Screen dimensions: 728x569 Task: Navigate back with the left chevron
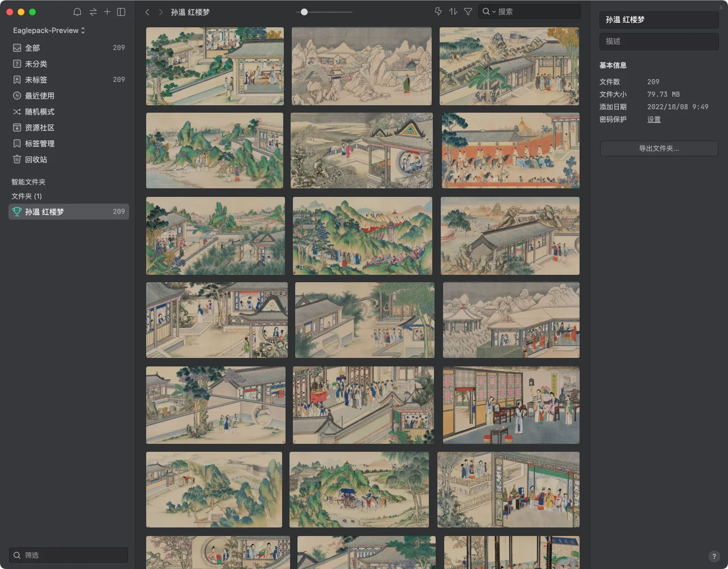point(147,12)
